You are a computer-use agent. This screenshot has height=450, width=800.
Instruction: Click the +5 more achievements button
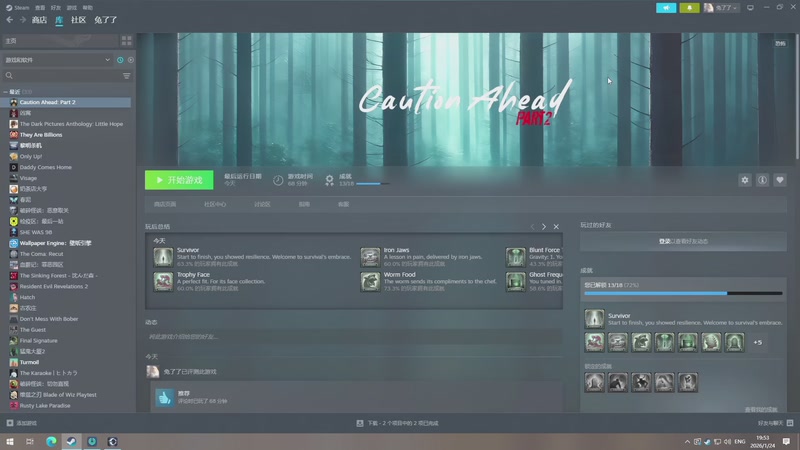[758, 342]
